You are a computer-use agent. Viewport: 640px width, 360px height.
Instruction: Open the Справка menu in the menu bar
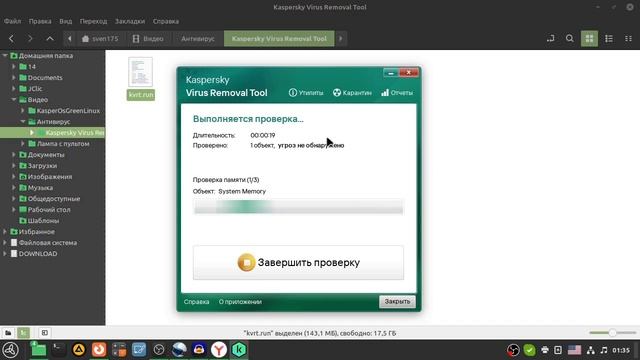pyautogui.click(x=166, y=21)
